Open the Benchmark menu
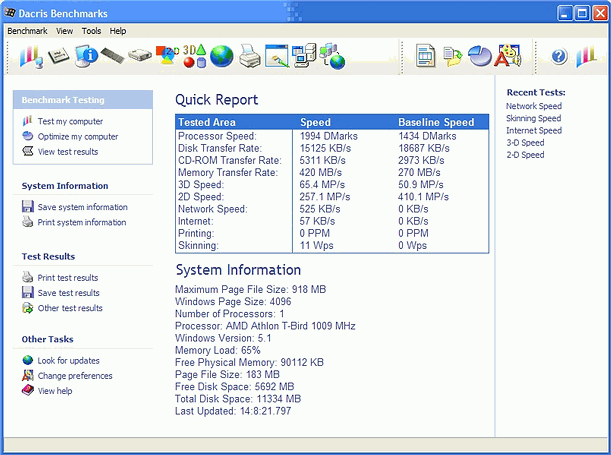Screen dimensions: 611x455 [x=27, y=31]
